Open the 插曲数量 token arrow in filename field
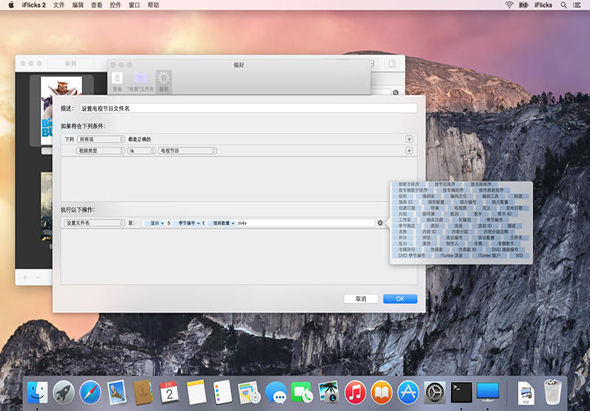This screenshot has width=590, height=411. 233,223
